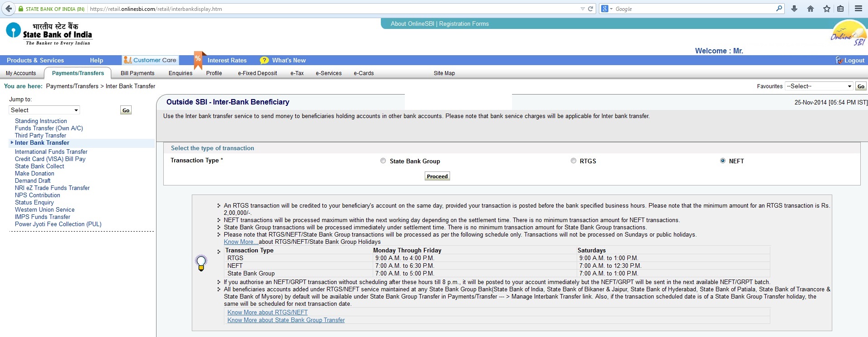
Task: Open the browser hamburger menu
Action: [x=858, y=9]
